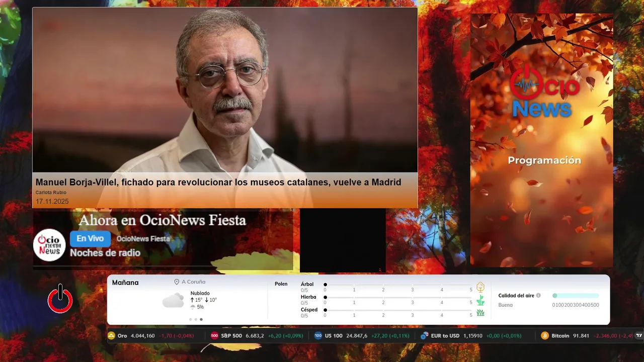The width and height of the screenshot is (644, 362).
Task: Click the Nublado weather condition text
Action: pos(200,293)
